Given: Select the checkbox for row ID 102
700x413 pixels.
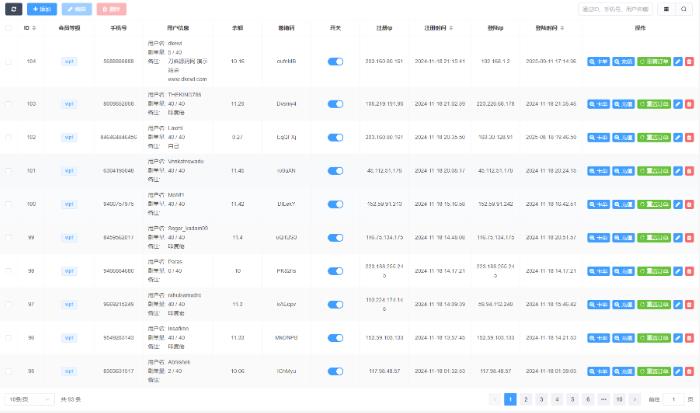Looking at the screenshot, I should click(9, 137).
